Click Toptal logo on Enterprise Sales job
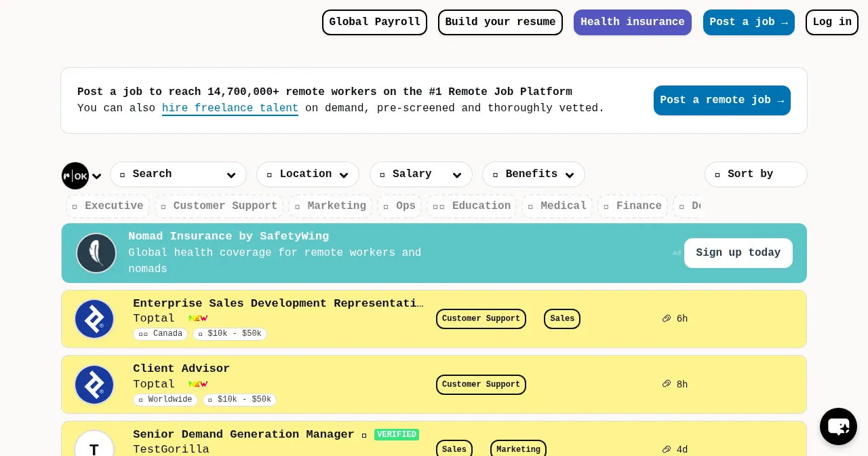Viewport: 868px width, 456px height. tap(94, 319)
